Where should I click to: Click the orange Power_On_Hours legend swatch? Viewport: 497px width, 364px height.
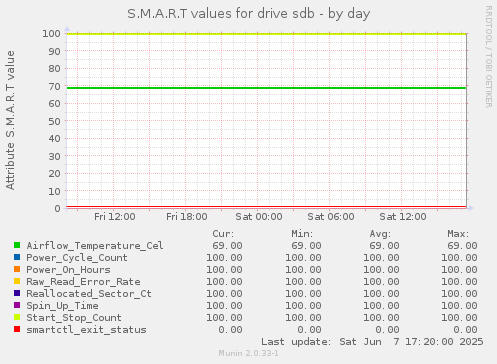pos(17,269)
